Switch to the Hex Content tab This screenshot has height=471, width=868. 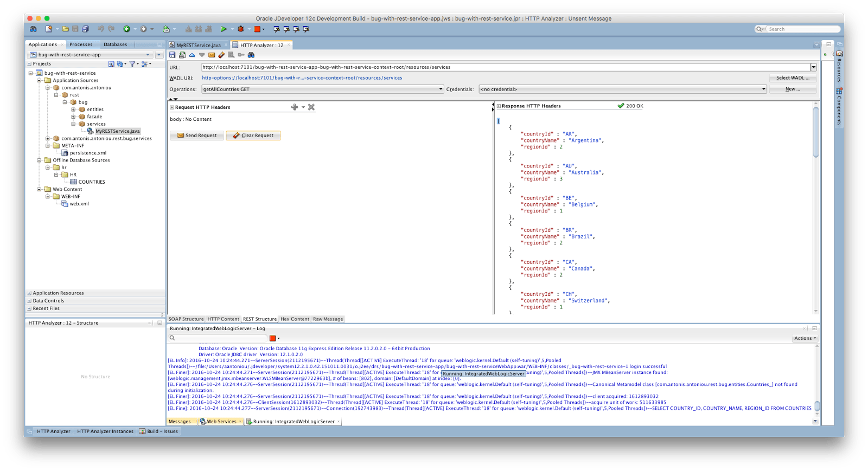pos(295,319)
